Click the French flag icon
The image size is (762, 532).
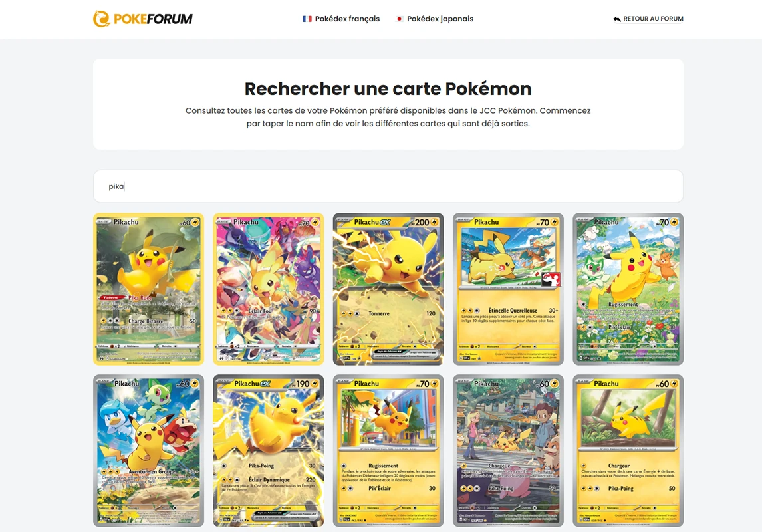[307, 19]
